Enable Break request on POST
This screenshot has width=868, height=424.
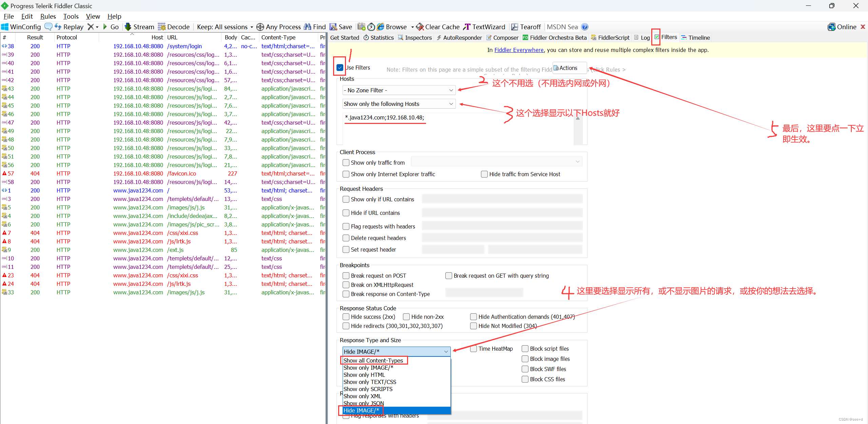point(346,276)
